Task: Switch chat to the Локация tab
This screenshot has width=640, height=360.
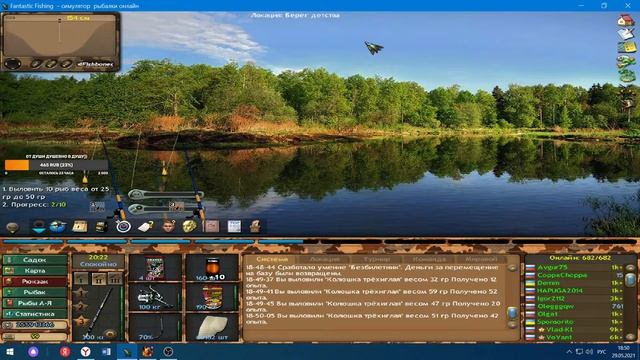Action: tap(324, 259)
